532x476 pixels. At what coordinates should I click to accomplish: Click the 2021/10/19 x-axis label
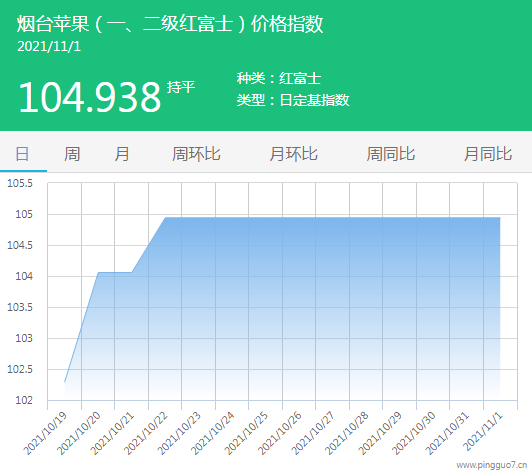point(45,433)
